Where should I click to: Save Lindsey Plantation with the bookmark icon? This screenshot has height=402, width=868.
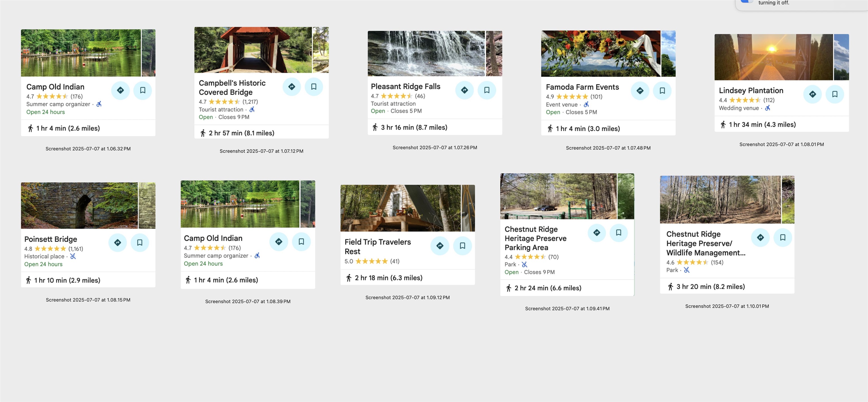[835, 94]
